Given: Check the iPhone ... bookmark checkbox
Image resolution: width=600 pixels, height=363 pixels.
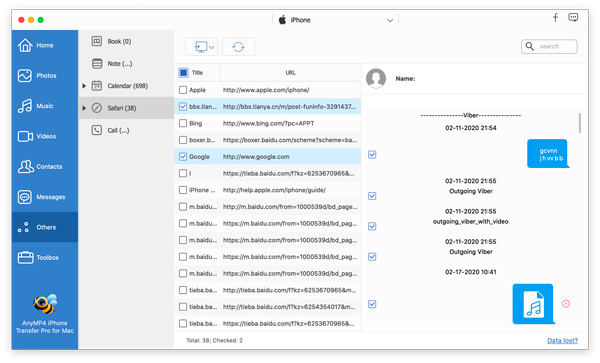Looking at the screenshot, I should pos(183,190).
